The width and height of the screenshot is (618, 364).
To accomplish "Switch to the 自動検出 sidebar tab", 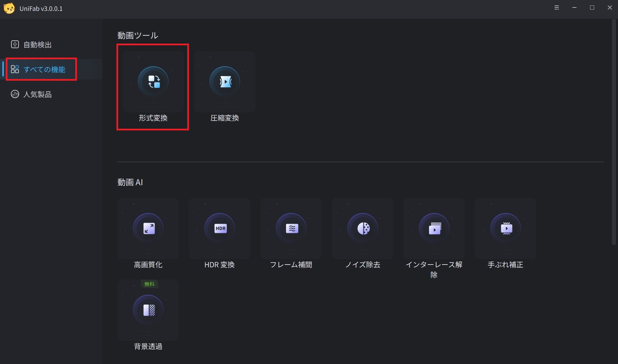I will pyautogui.click(x=51, y=45).
